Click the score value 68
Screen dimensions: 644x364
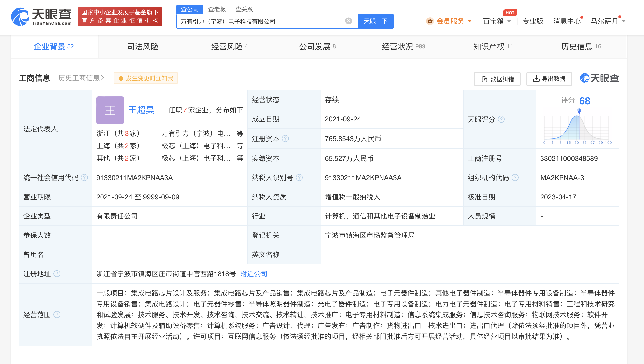pos(585,101)
